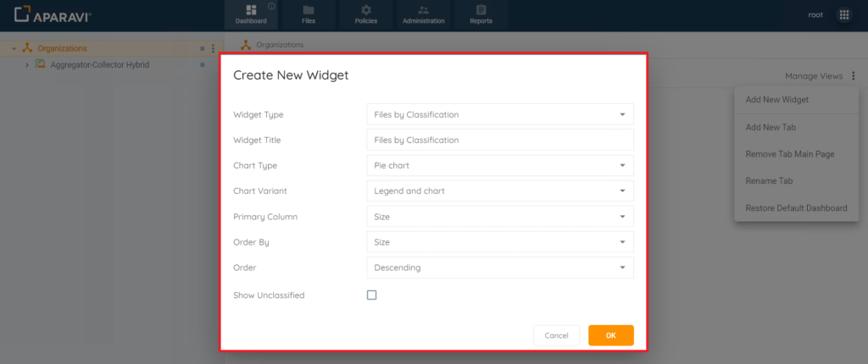Viewport: 868px width, 364px height.
Task: Click the three-dot menu next to Manage Views
Action: [x=853, y=76]
